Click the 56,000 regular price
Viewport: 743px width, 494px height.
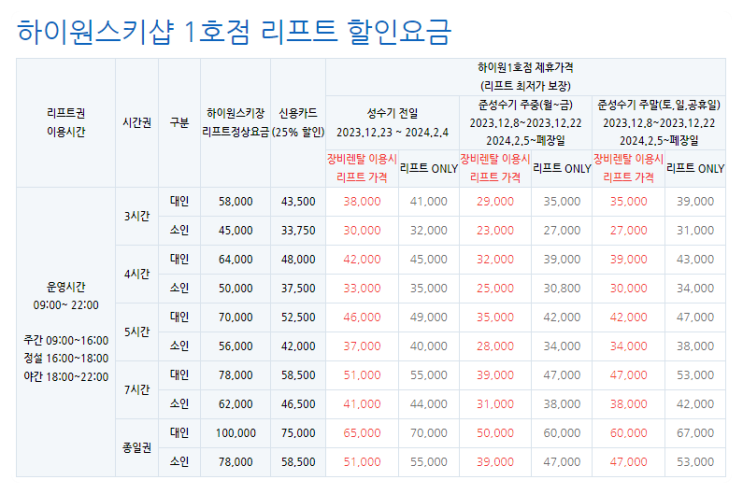click(236, 346)
